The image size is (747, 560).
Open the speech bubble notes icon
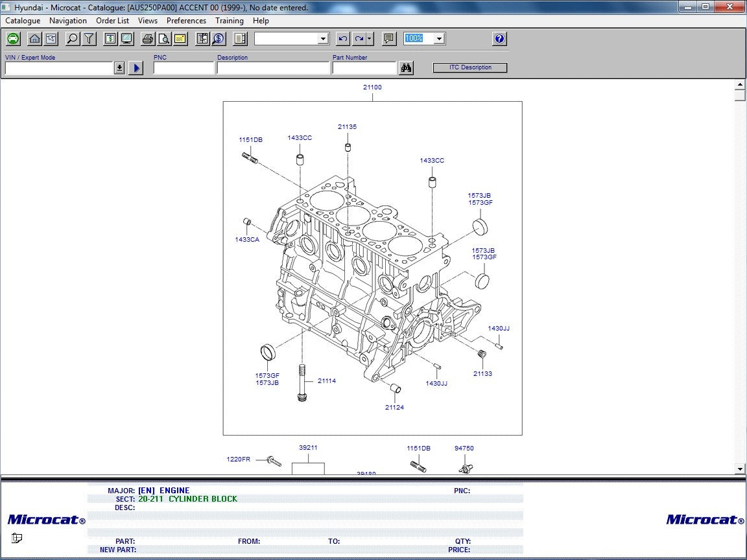389,39
